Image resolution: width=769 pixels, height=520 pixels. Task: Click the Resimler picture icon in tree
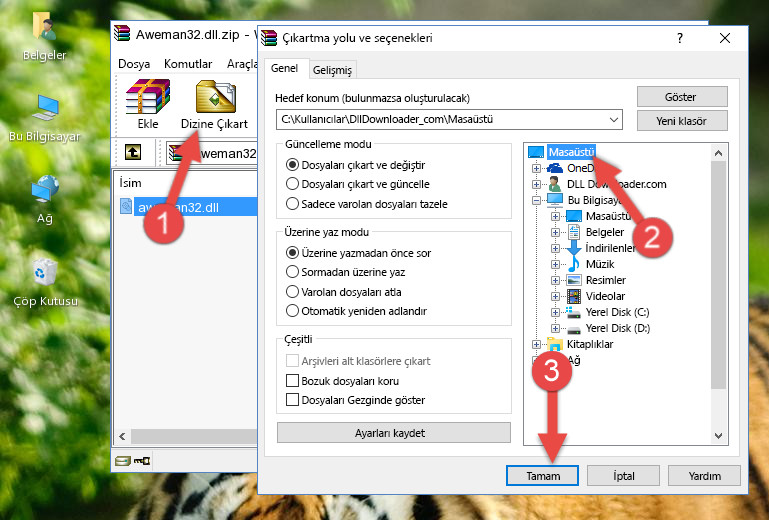click(574, 280)
